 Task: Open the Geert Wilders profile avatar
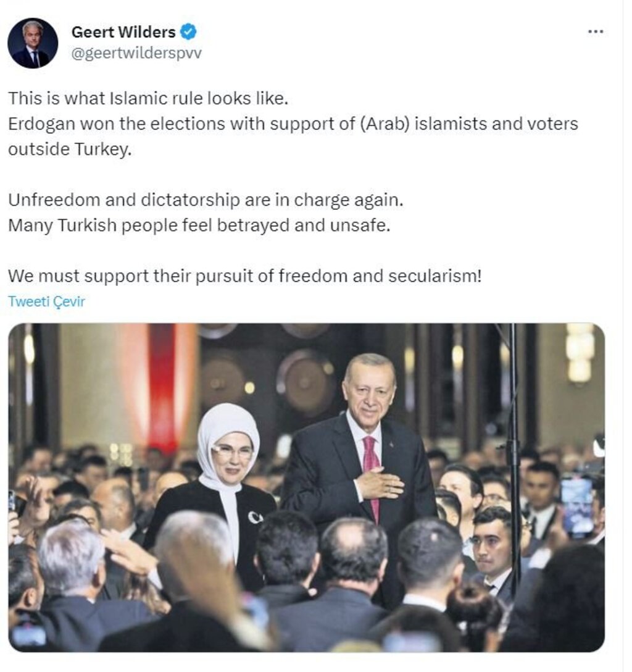click(33, 43)
